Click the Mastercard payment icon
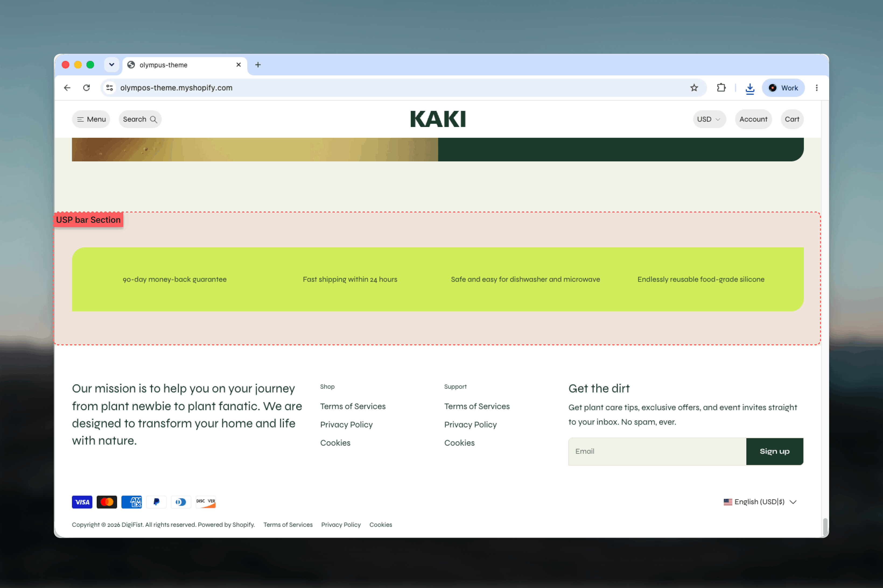The image size is (883, 588). (x=107, y=502)
